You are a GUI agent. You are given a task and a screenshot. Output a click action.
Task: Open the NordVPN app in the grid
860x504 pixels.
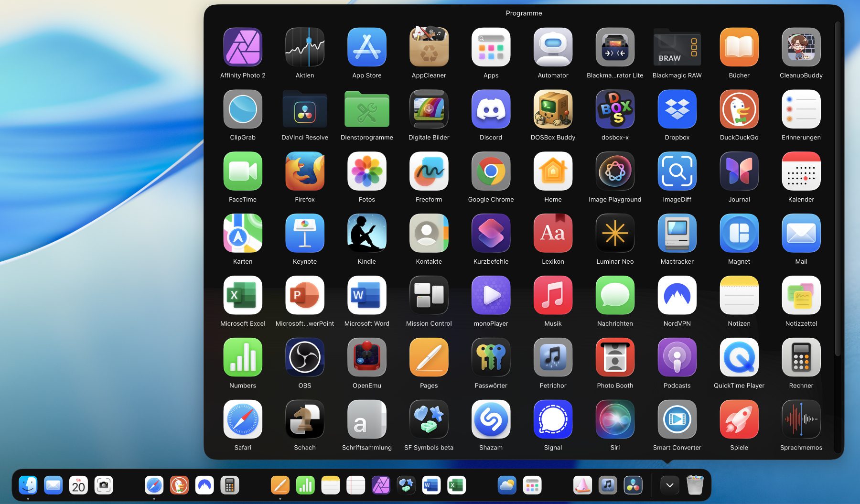tap(677, 296)
